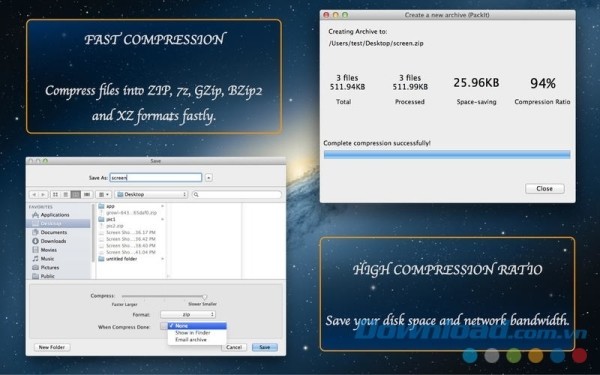Select the Screen Shot 36.42 PM file
The image size is (600, 375).
130,239
